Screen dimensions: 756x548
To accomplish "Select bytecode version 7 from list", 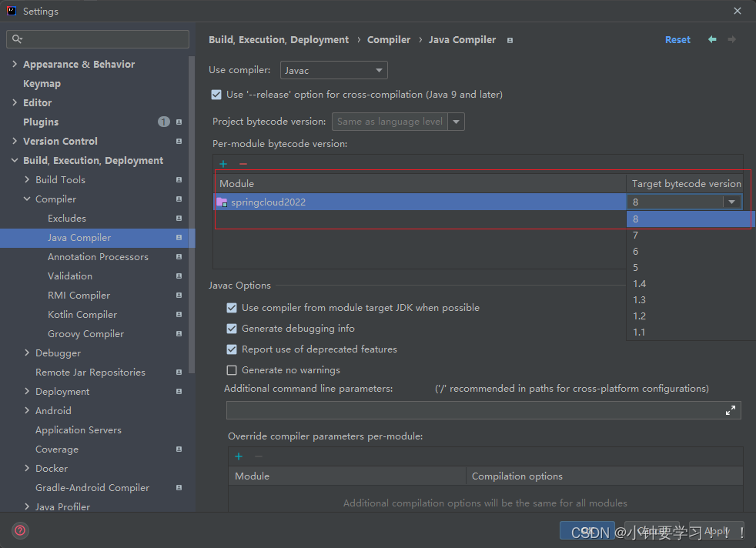I will point(636,236).
